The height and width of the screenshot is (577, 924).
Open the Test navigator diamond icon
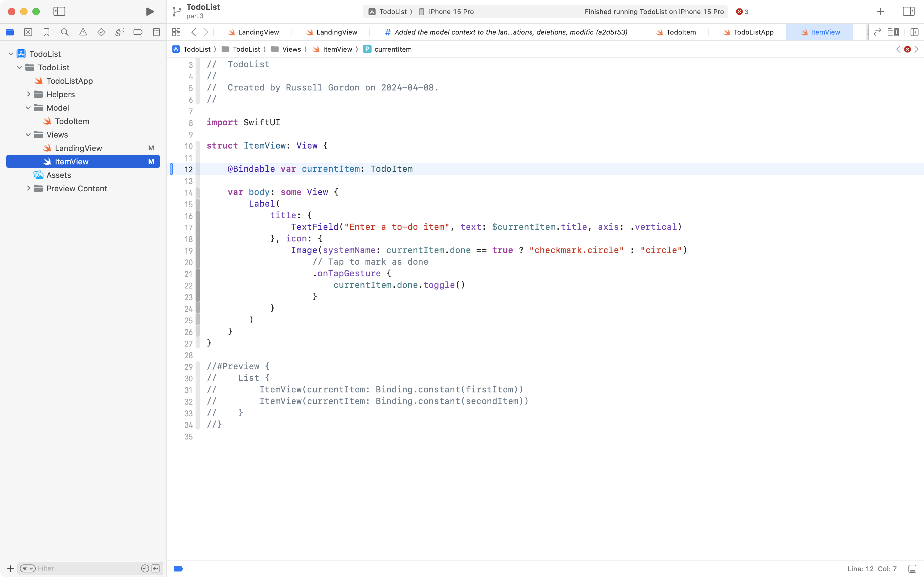(x=101, y=32)
